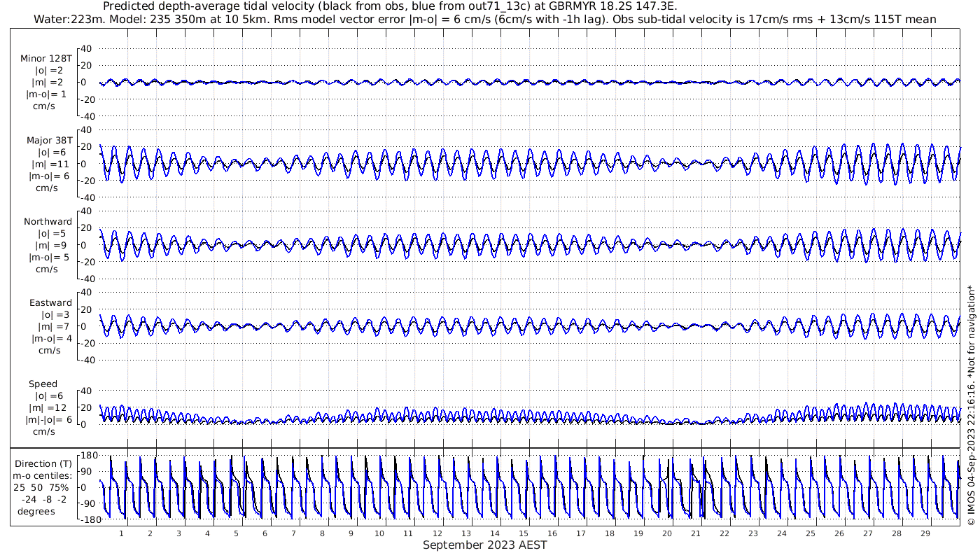This screenshot has width=980, height=560.
Task: Click date label '25' on time axis
Action: pos(810,533)
